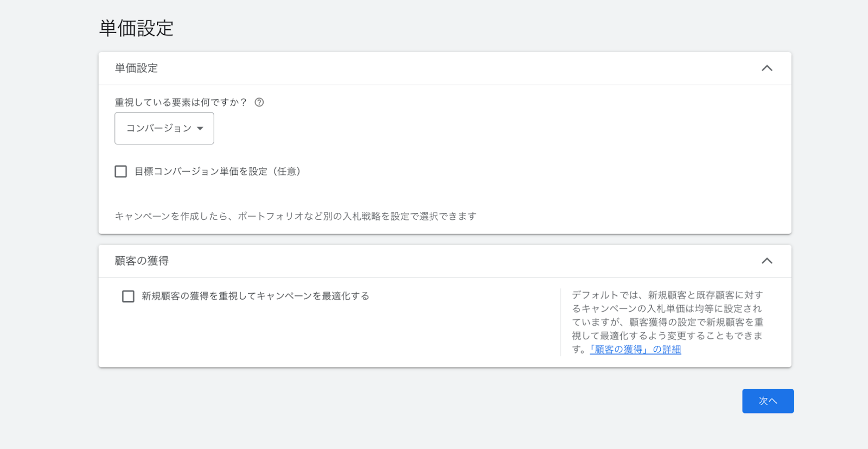Enable 目標コンバージョン単価を設定（任意） checkbox
This screenshot has width=868, height=449.
[x=121, y=172]
